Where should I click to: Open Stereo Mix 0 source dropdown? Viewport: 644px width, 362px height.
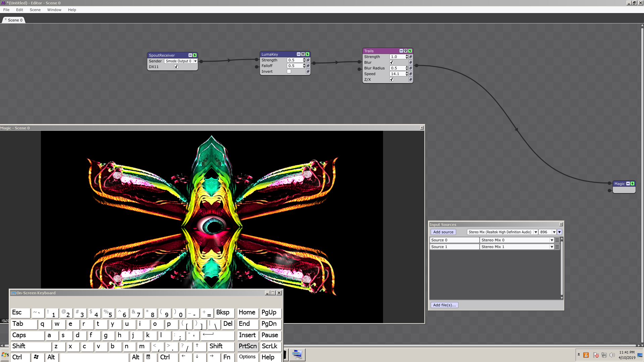coord(517,240)
